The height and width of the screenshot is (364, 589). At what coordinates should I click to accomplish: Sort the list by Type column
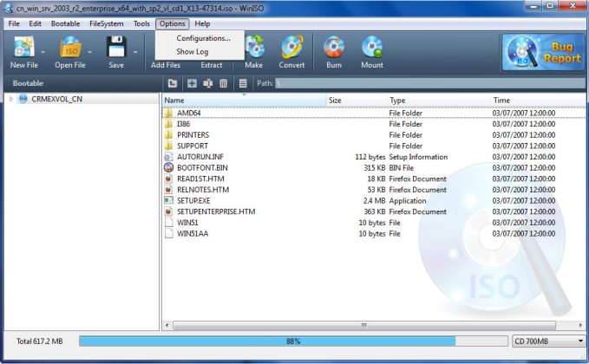click(x=439, y=101)
